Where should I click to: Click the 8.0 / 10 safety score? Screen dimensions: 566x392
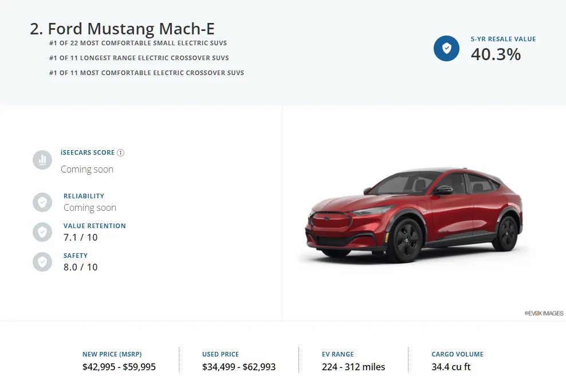click(x=81, y=267)
